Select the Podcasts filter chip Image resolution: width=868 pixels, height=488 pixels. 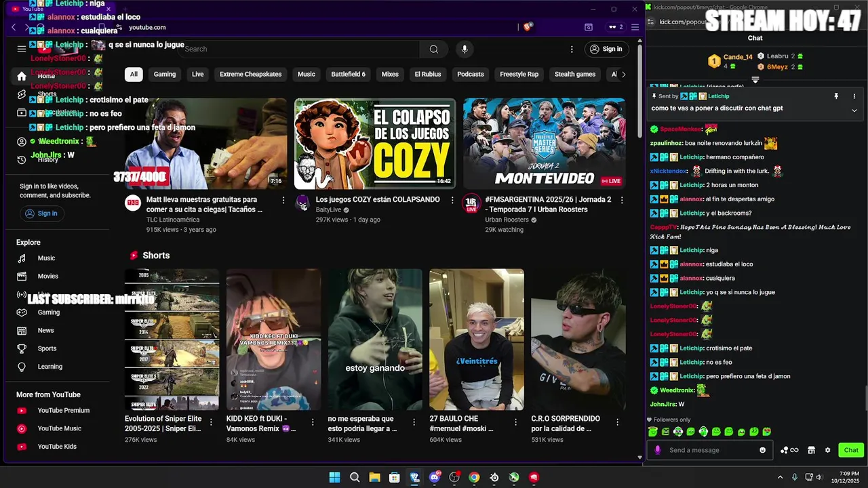click(471, 74)
